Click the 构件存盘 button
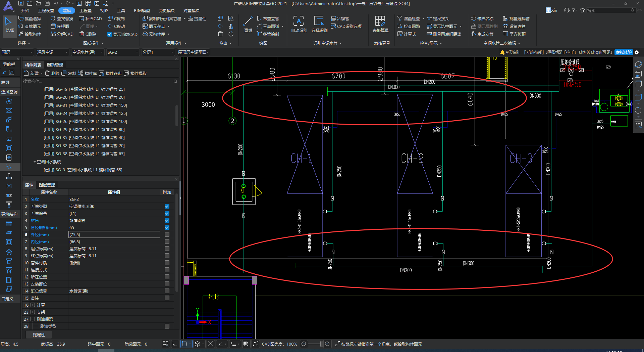This screenshot has width=644, height=352. click(110, 73)
